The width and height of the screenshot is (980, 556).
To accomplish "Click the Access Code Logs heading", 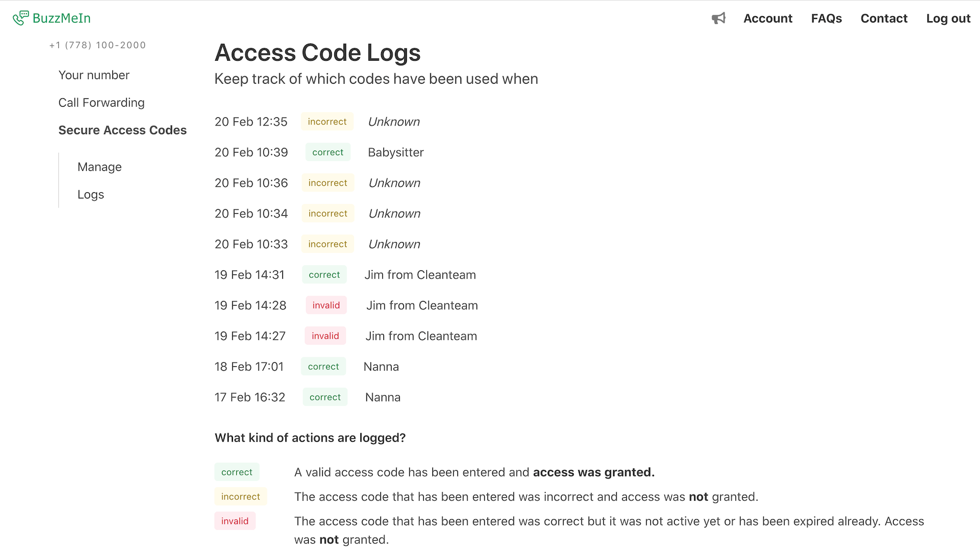I will coord(317,53).
